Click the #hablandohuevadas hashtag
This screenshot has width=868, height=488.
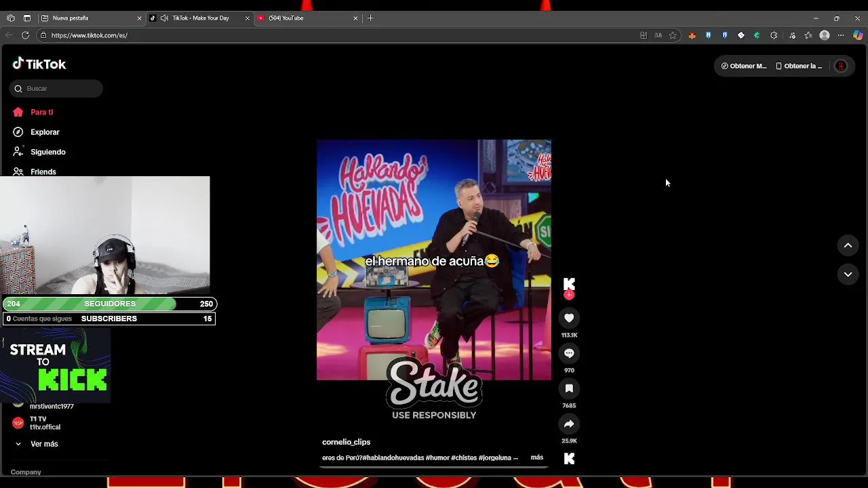coord(393,457)
